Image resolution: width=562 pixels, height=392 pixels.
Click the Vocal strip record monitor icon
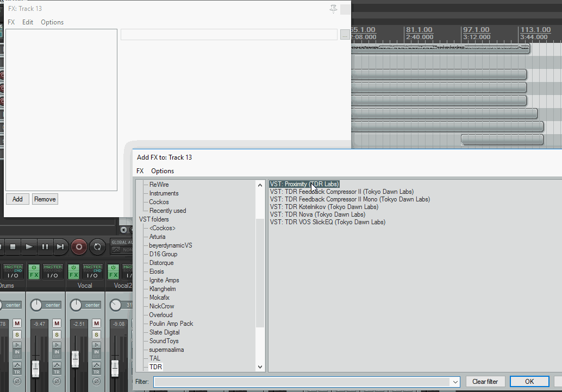click(x=96, y=345)
